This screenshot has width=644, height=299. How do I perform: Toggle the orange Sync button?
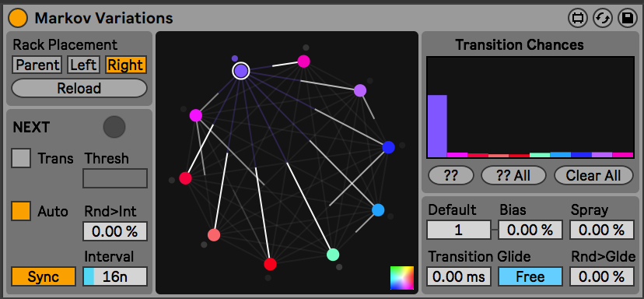pyautogui.click(x=44, y=276)
